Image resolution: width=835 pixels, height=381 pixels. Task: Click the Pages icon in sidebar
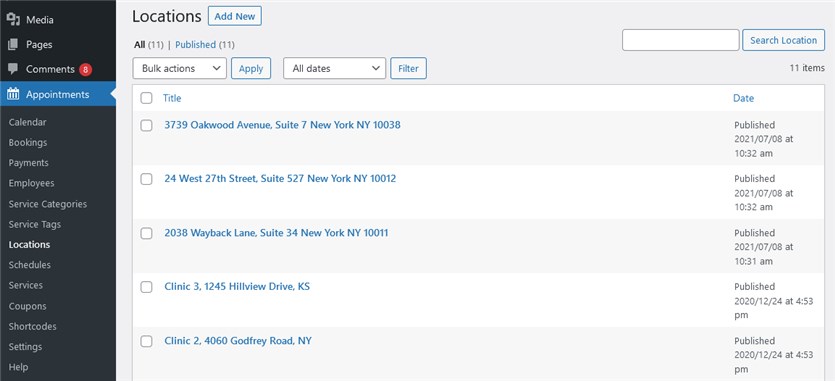pos(13,45)
